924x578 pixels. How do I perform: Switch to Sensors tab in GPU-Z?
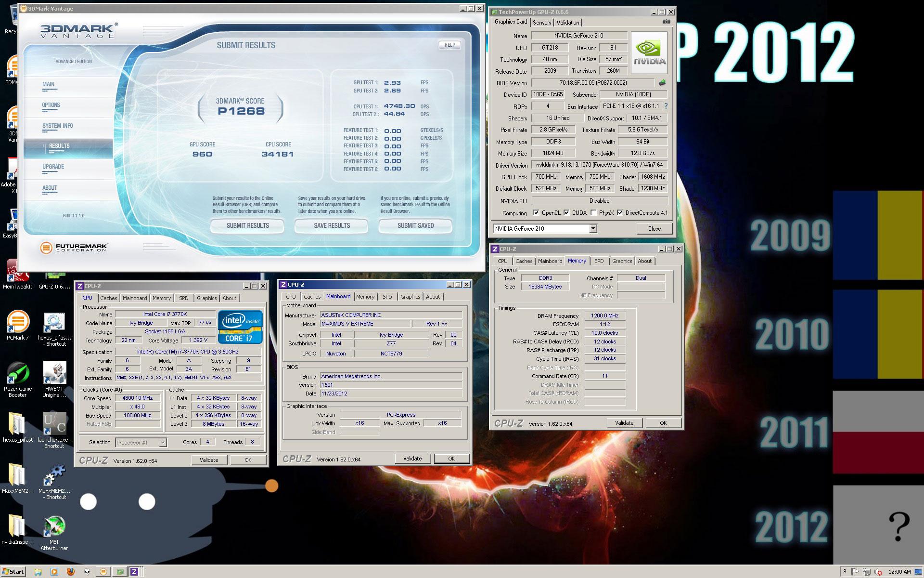pyautogui.click(x=542, y=22)
